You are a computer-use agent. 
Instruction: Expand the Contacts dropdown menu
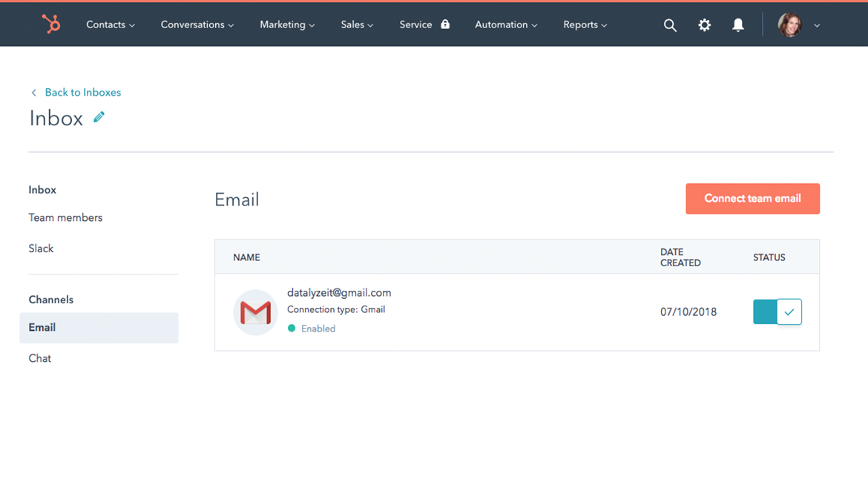pos(111,24)
